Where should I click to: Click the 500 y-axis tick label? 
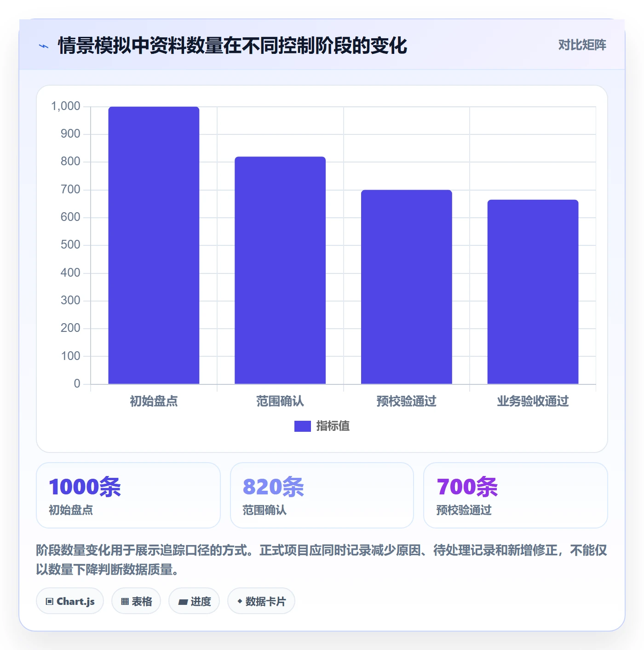click(x=70, y=245)
